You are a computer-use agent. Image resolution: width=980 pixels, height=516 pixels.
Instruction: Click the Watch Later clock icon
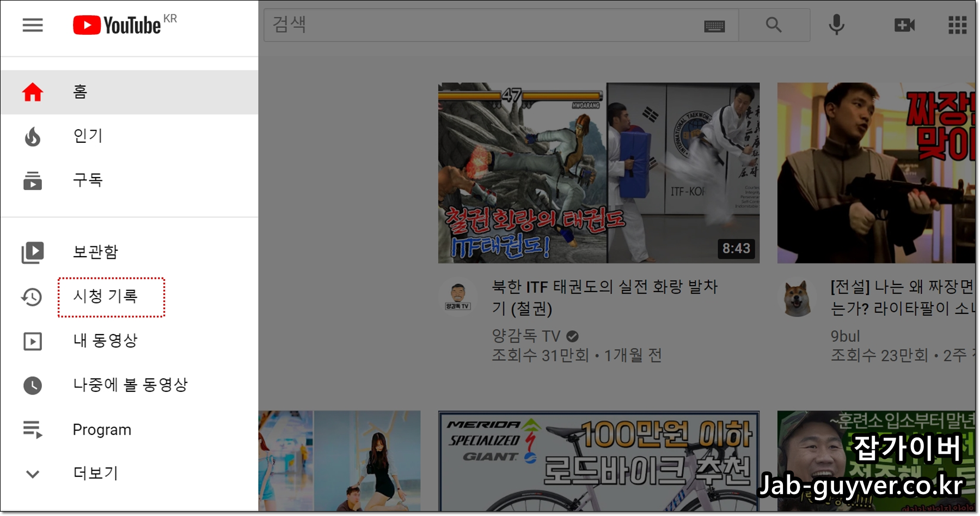tap(33, 385)
